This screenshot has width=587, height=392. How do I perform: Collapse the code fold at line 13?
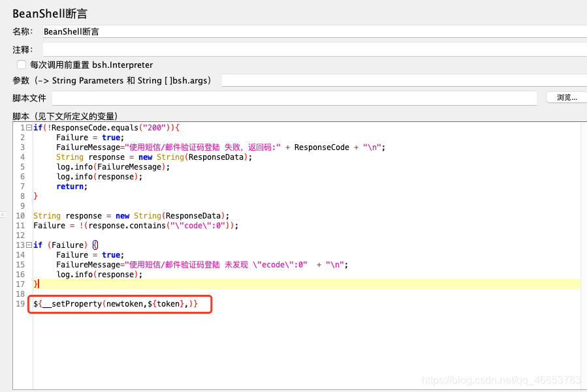click(x=29, y=245)
